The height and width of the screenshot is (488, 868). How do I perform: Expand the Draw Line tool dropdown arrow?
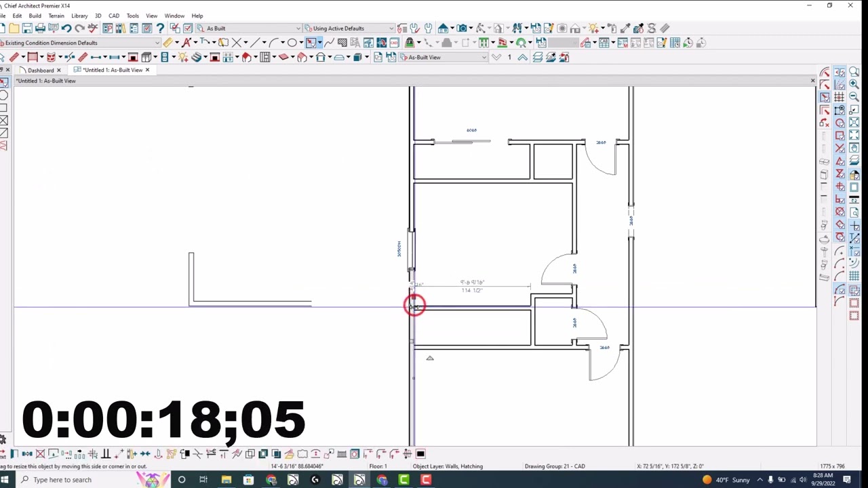[x=264, y=43]
